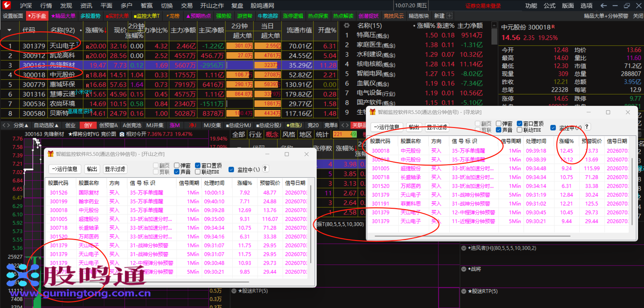
Task: Select stock row 300779 惠城环保
Action: (169, 84)
